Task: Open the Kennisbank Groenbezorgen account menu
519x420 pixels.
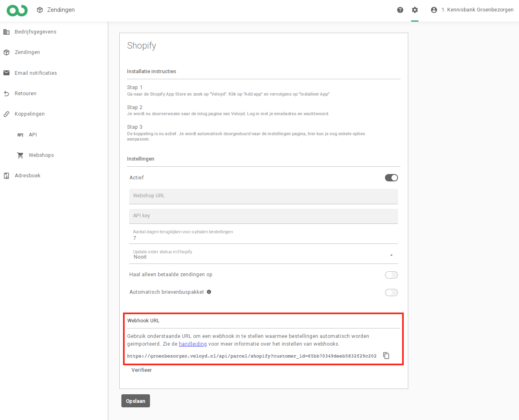Action: click(x=477, y=10)
